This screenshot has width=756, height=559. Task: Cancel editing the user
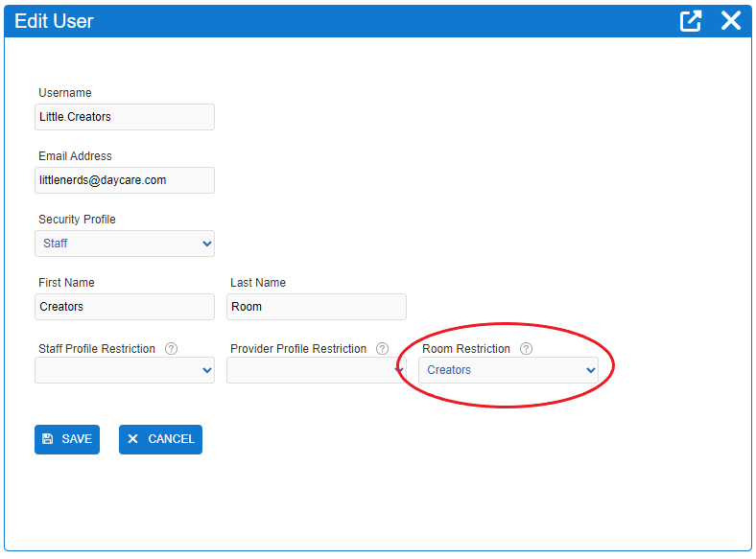(160, 439)
